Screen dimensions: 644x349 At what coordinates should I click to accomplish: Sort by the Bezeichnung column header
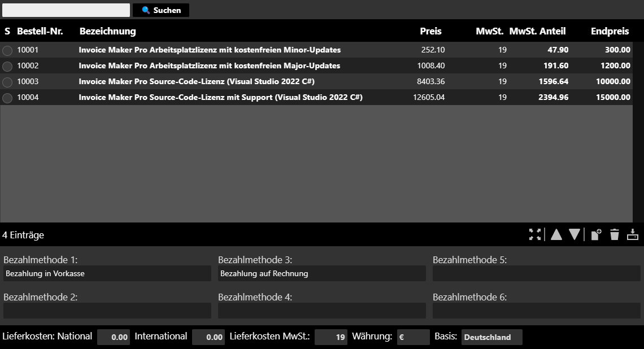click(107, 31)
